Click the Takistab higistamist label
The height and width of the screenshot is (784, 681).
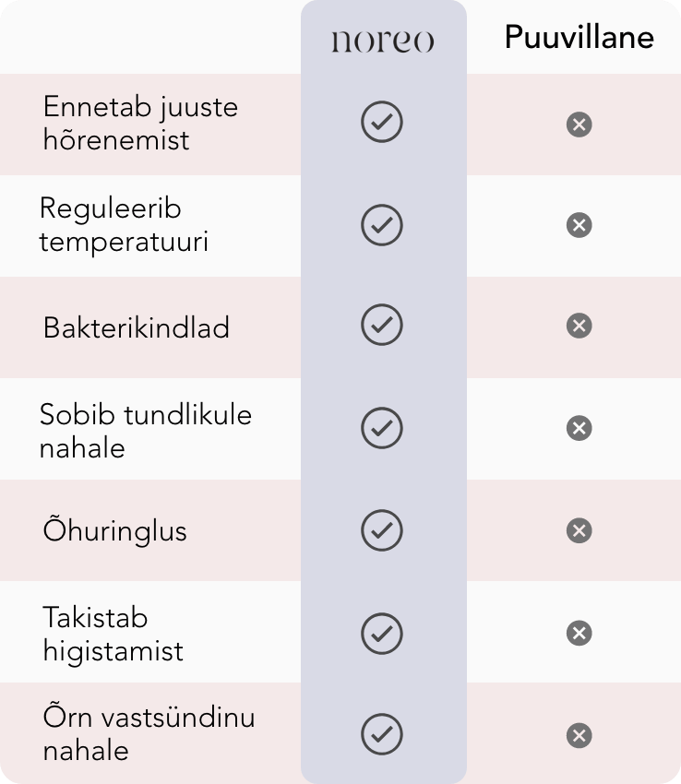point(113,633)
